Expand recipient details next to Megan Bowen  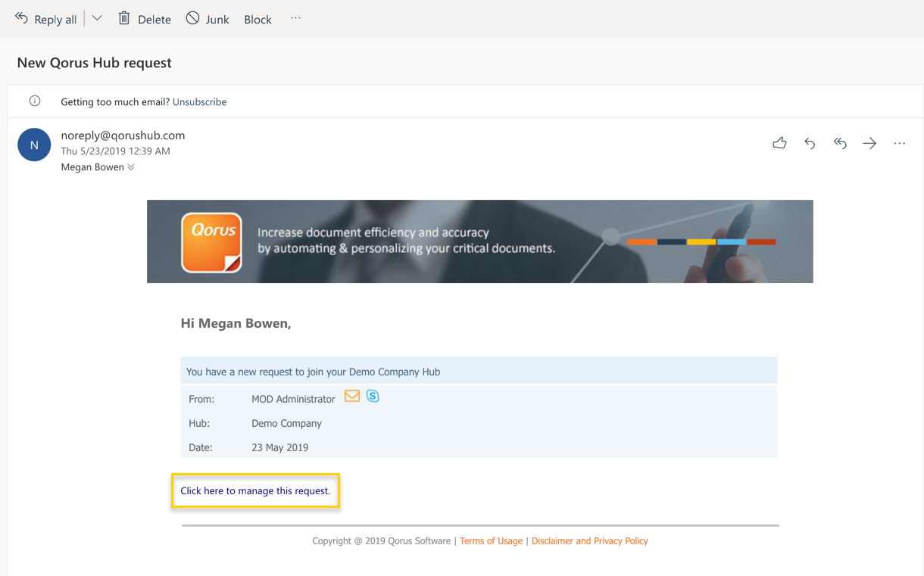[x=131, y=167]
